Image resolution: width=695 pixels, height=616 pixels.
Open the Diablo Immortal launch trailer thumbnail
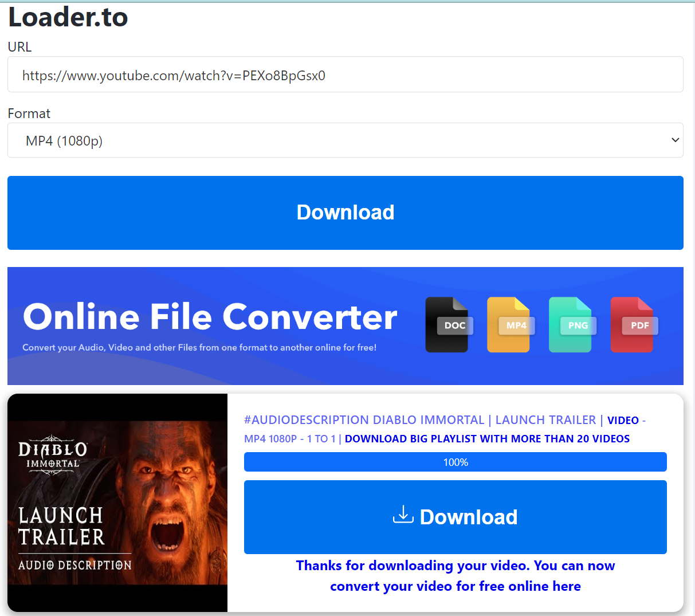[117, 503]
